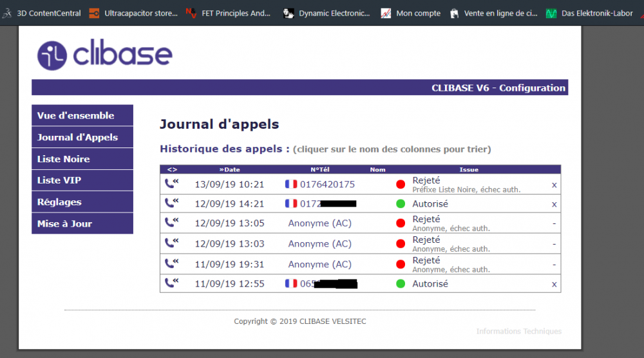
Task: Click date 11/09/19 12:55
Action: point(229,284)
